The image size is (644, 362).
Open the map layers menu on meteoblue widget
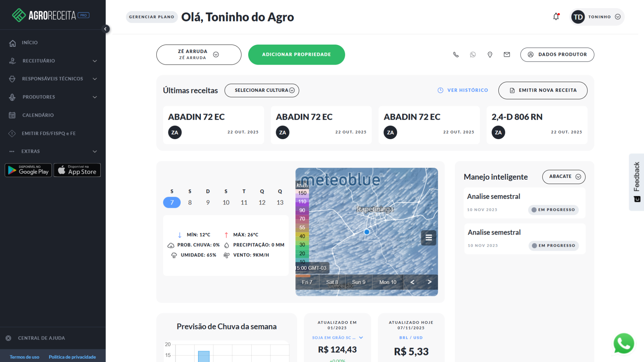[x=428, y=238]
